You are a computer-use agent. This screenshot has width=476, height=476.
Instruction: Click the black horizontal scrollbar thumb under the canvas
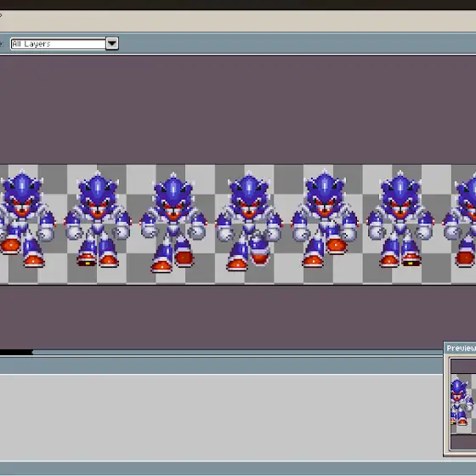16,352
